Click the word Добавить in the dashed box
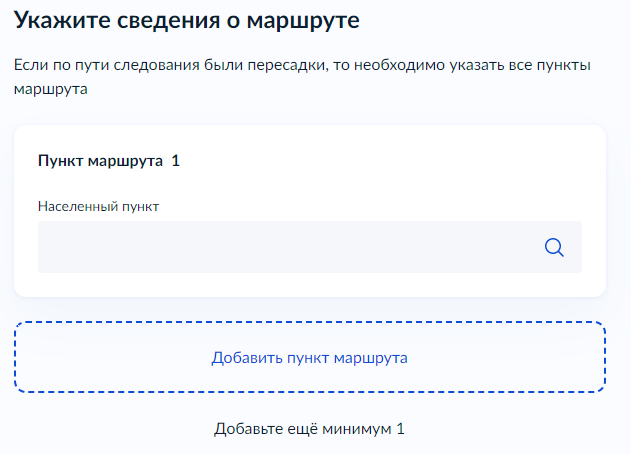 246,357
